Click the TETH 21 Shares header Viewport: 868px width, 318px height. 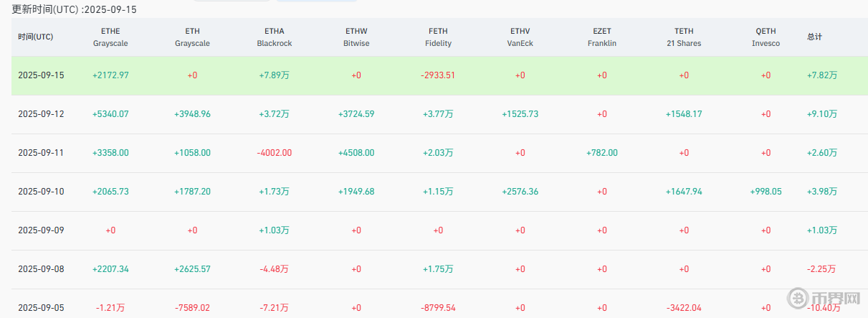pos(684,37)
